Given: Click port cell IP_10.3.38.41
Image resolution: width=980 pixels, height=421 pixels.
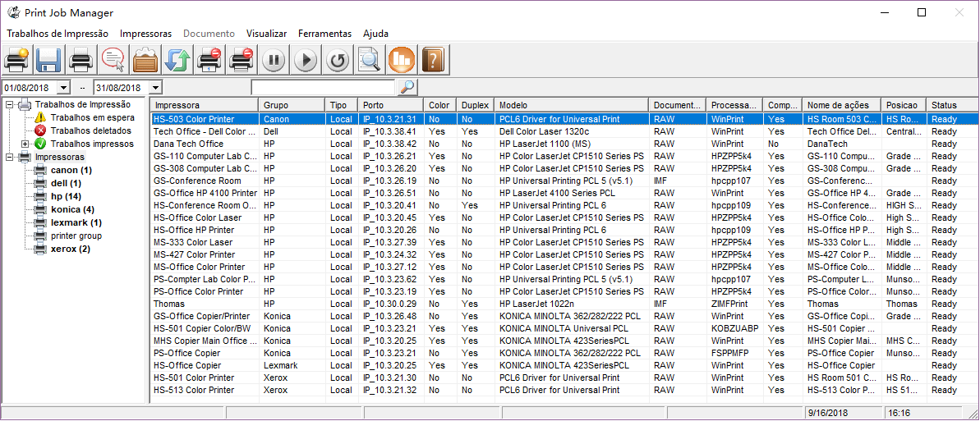Looking at the screenshot, I should coord(389,131).
